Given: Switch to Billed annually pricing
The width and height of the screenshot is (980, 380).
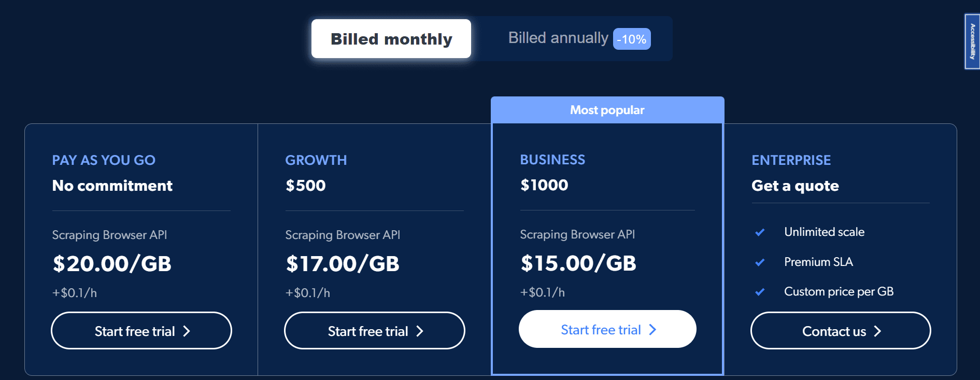Looking at the screenshot, I should (x=558, y=38).
